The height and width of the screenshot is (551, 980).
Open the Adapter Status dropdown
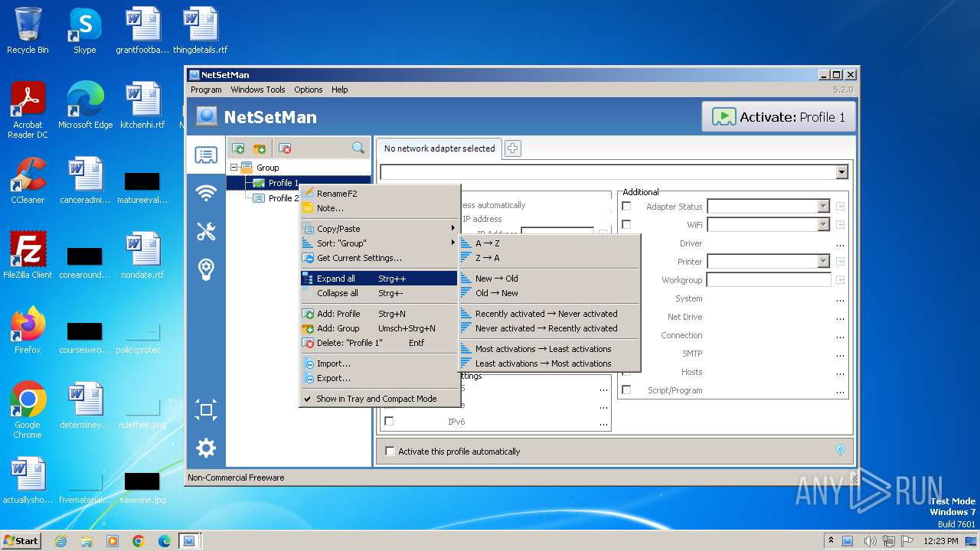tap(823, 207)
